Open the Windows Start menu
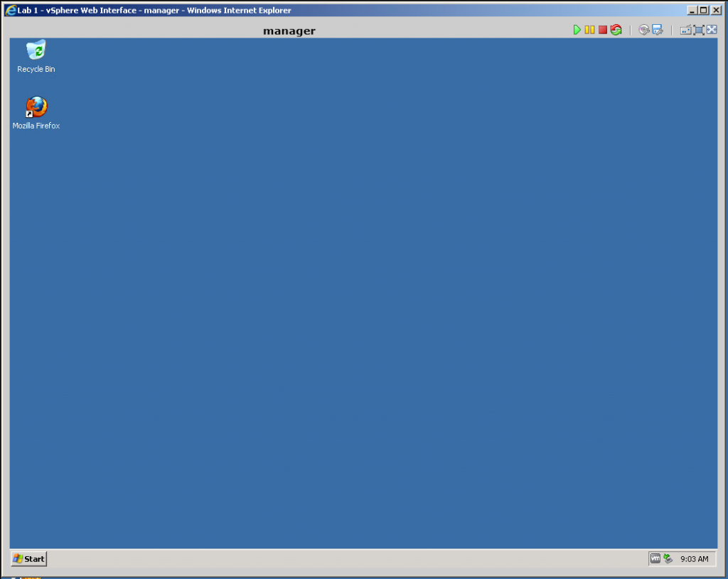This screenshot has height=579, width=728. pyautogui.click(x=29, y=559)
